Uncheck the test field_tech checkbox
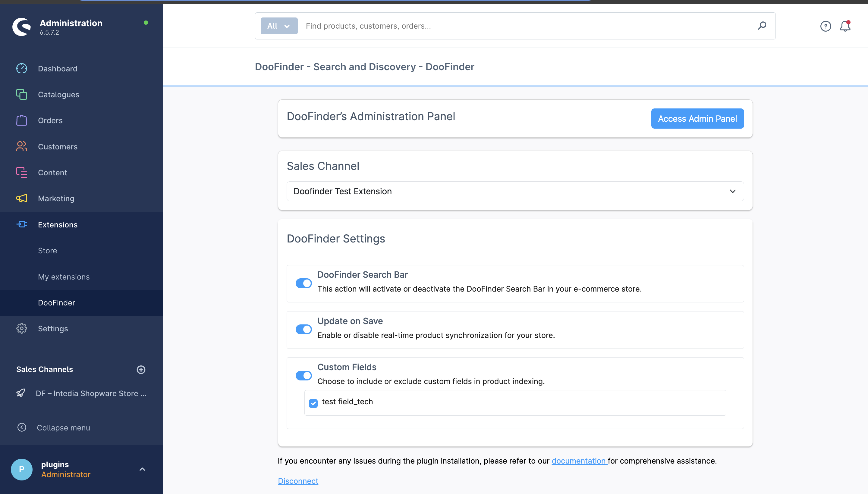868x494 pixels. tap(313, 403)
